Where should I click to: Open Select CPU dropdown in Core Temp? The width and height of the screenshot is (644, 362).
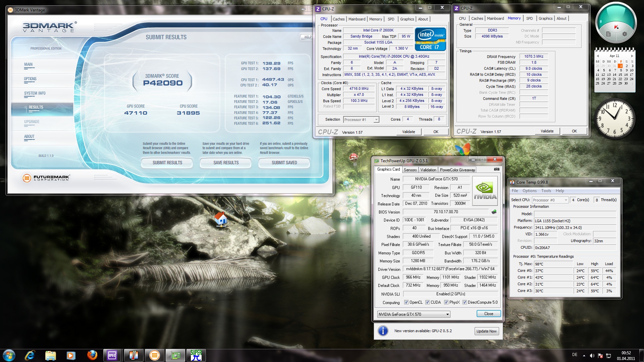(550, 200)
